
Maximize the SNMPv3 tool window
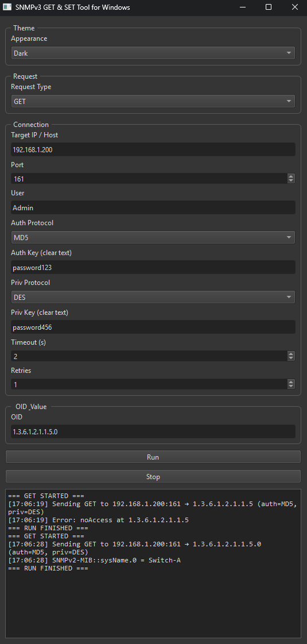click(269, 7)
